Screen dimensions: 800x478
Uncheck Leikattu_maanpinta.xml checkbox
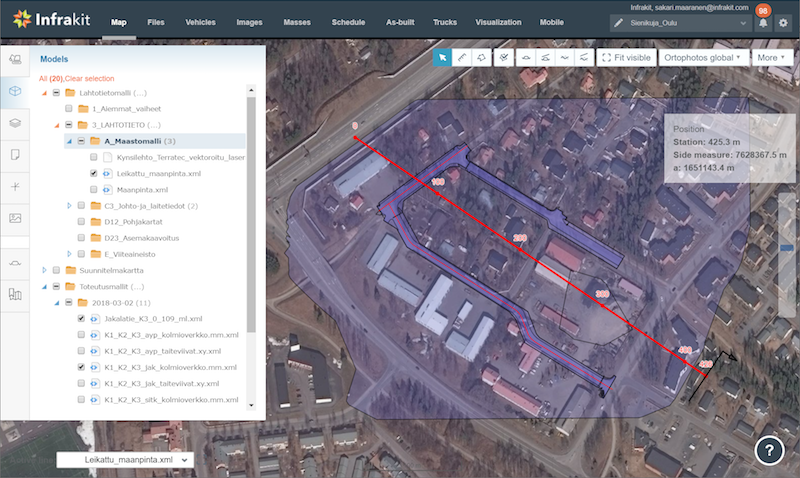click(x=94, y=173)
